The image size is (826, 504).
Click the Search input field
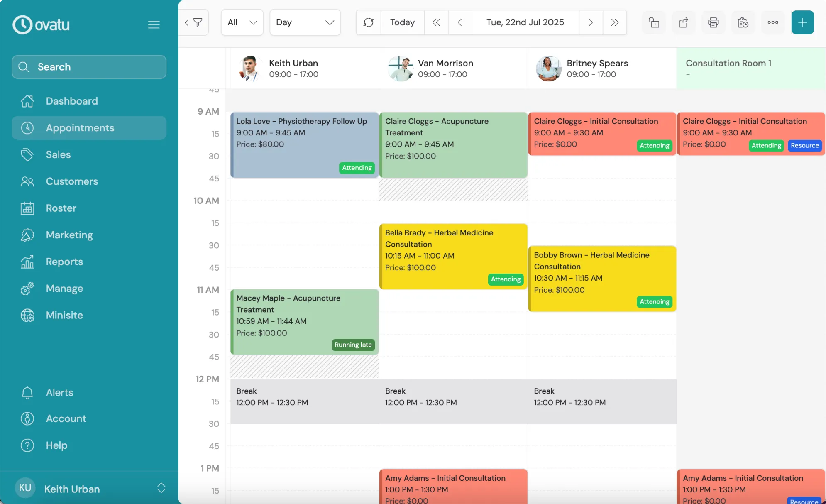click(89, 67)
